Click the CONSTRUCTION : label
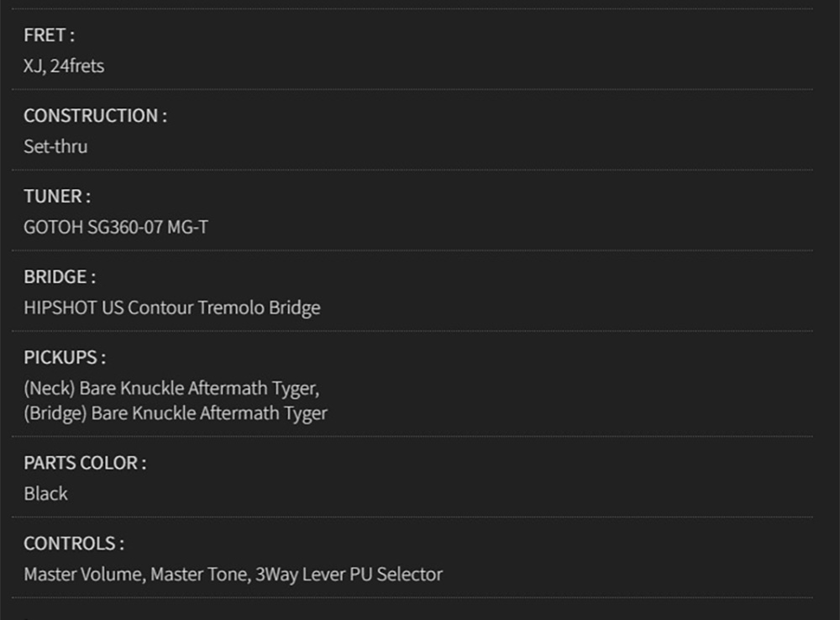Image resolution: width=840 pixels, height=620 pixels. tap(96, 116)
